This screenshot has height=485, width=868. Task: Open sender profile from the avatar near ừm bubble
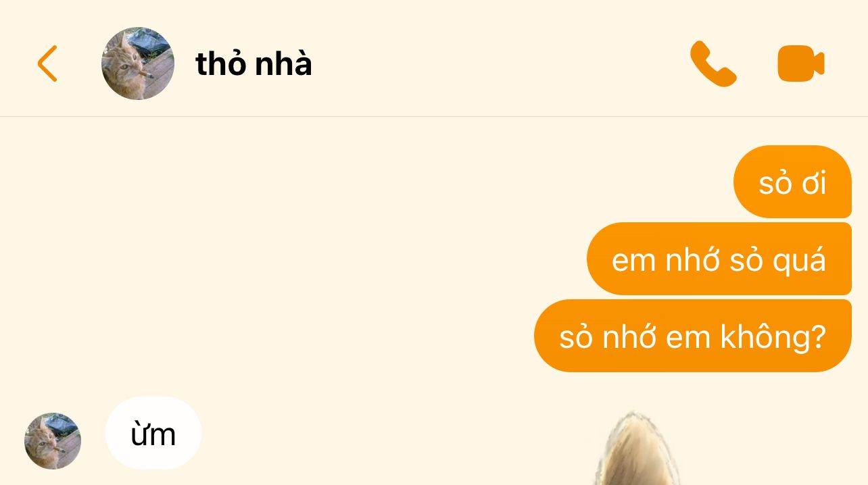[53, 441]
